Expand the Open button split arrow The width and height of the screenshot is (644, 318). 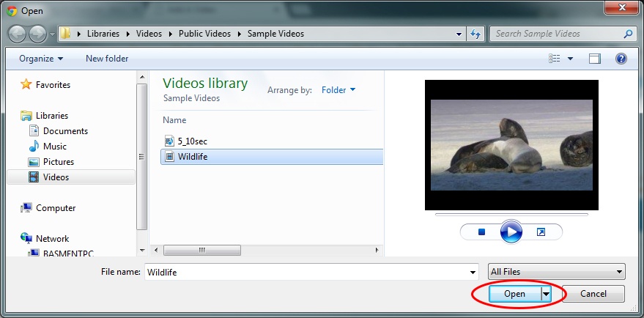pos(546,294)
